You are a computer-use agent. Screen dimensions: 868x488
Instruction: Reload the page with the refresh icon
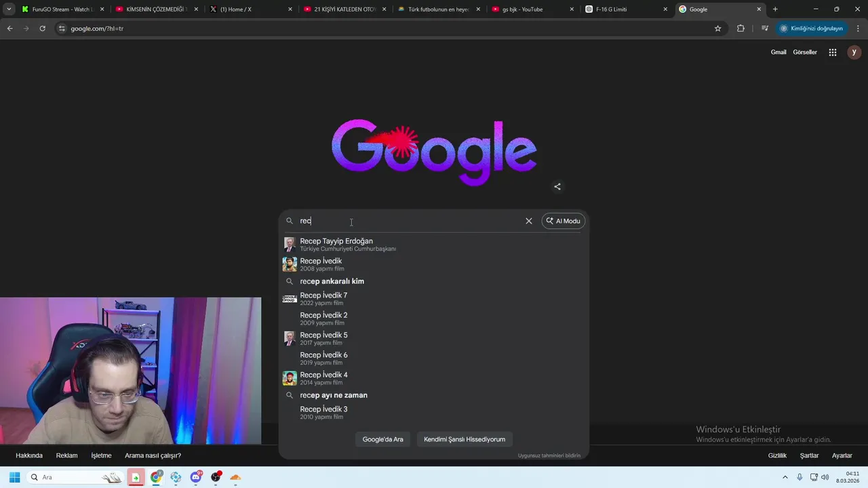click(42, 28)
